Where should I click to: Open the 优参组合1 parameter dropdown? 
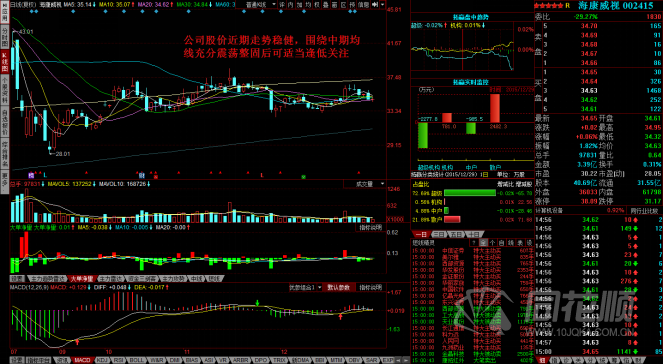[x=305, y=287]
